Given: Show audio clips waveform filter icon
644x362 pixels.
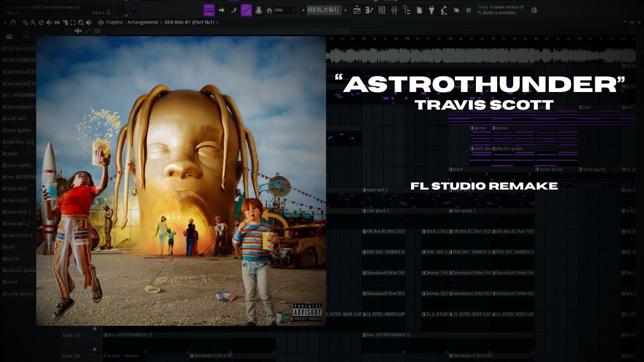Looking at the screenshot, I should [x=78, y=31].
